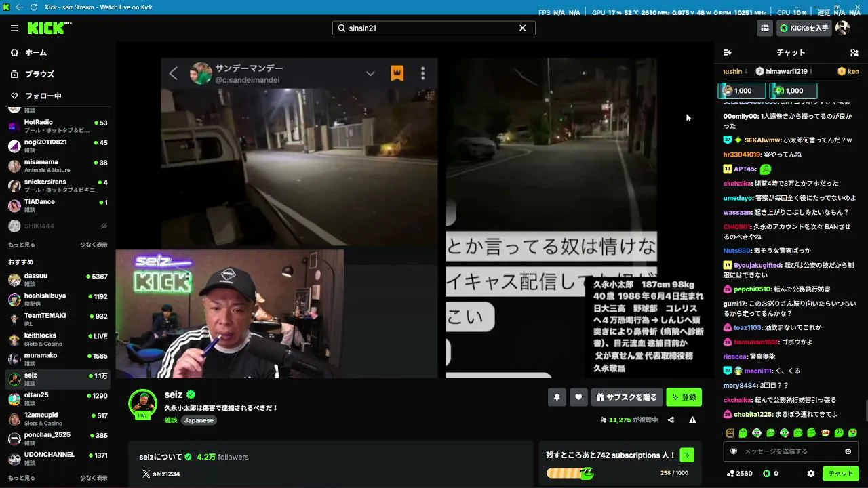Open the hoshishibuya channel
Screen dimensions: 868x488
(58, 299)
